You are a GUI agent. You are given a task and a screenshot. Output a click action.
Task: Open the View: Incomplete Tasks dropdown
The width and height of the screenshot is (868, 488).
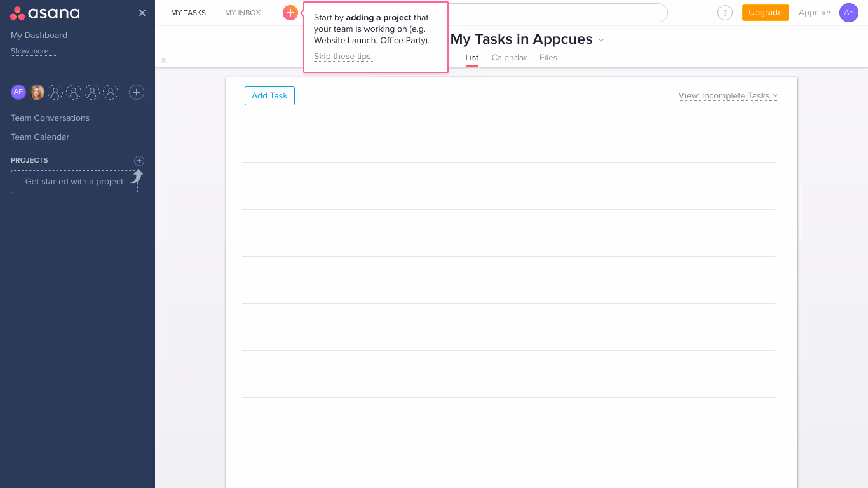click(728, 96)
